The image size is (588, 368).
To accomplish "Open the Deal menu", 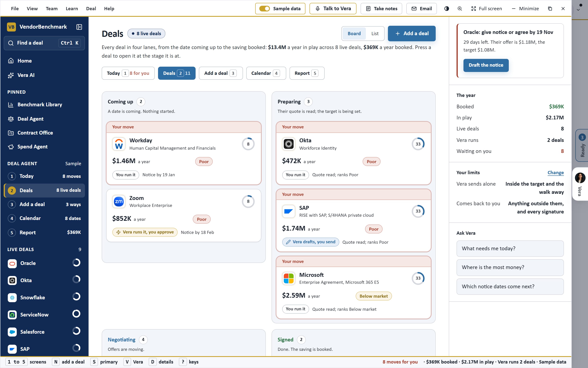I will (x=91, y=9).
